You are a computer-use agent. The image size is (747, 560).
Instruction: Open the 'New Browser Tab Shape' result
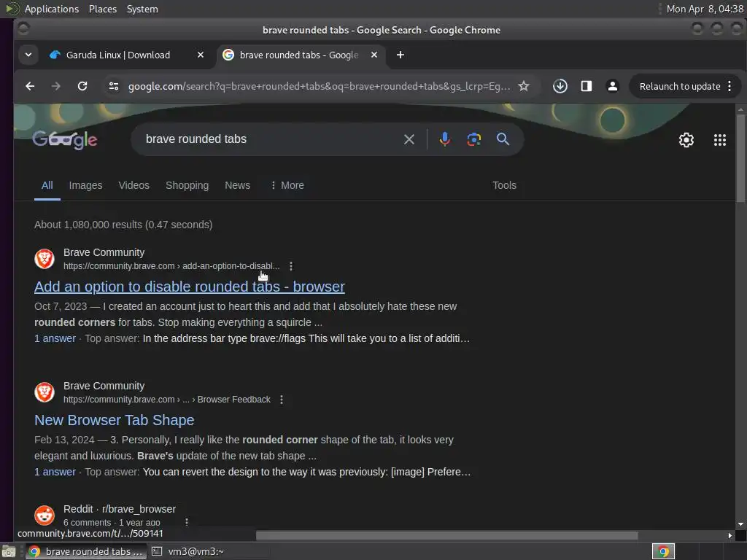coord(115,420)
